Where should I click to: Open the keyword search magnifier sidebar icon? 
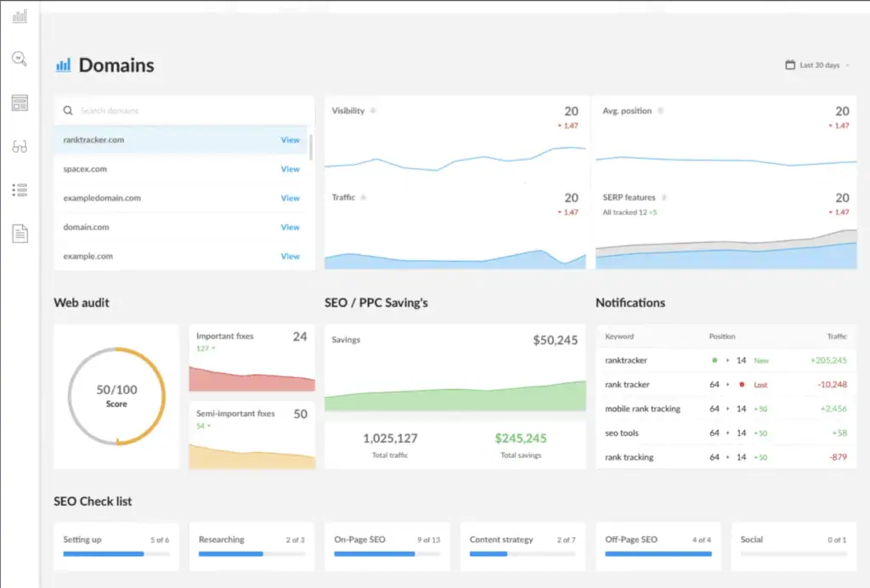click(x=20, y=59)
